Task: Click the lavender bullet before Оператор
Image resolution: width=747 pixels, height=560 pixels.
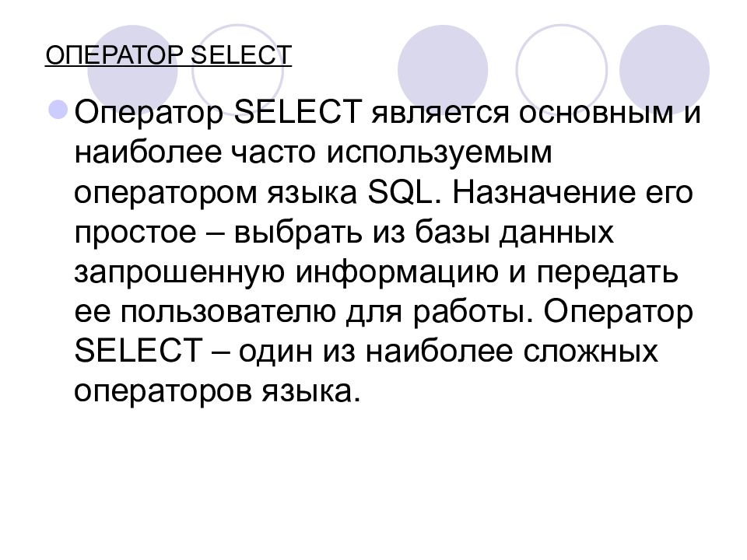Action: [x=58, y=110]
